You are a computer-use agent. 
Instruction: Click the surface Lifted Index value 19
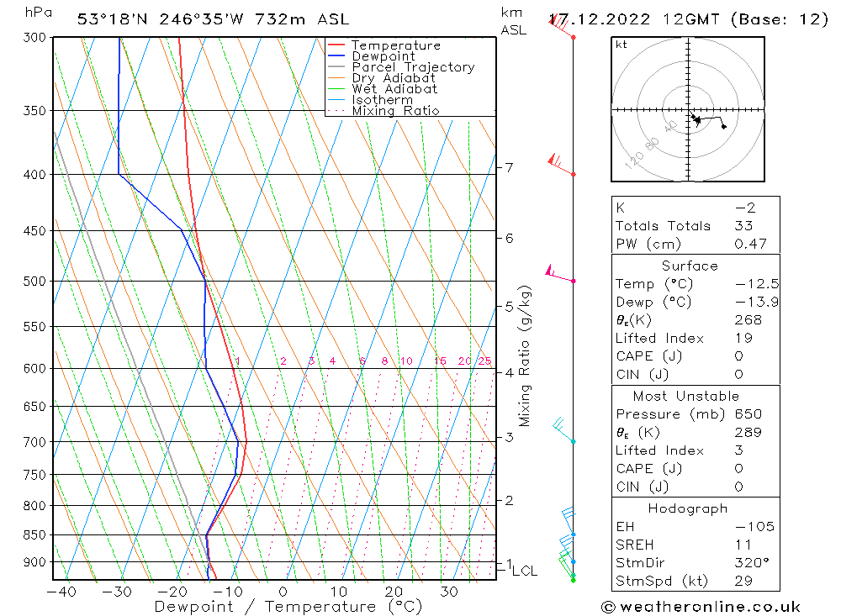point(744,339)
